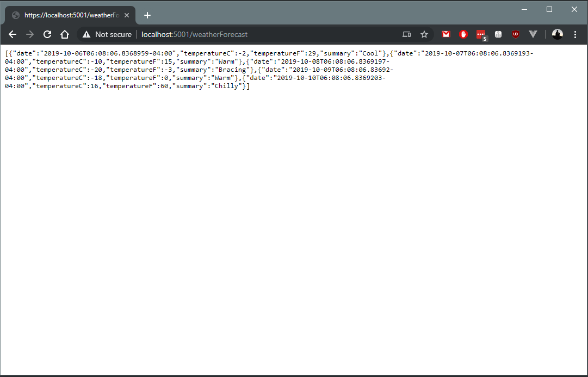This screenshot has width=588, height=377.
Task: Click the AdBlock hand icon
Action: [463, 34]
